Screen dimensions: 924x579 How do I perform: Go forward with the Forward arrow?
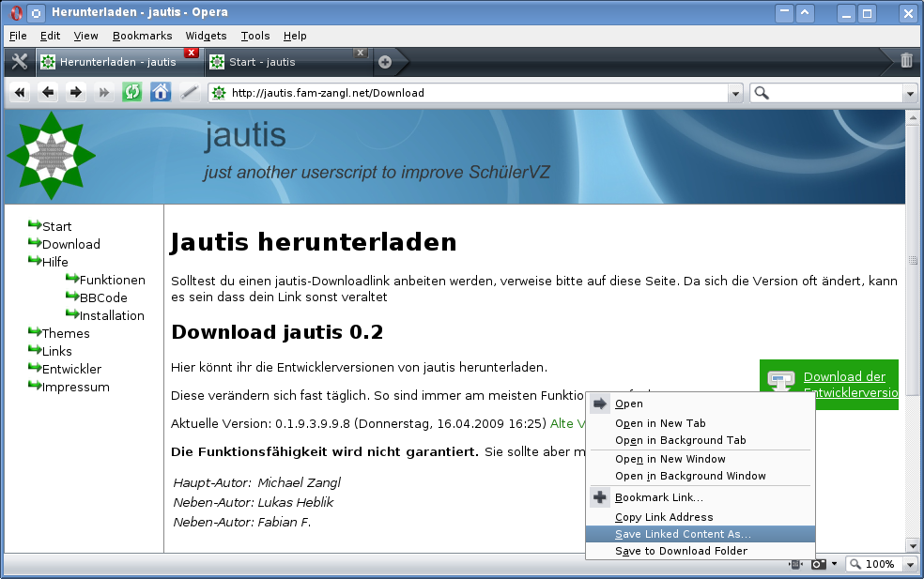[75, 93]
